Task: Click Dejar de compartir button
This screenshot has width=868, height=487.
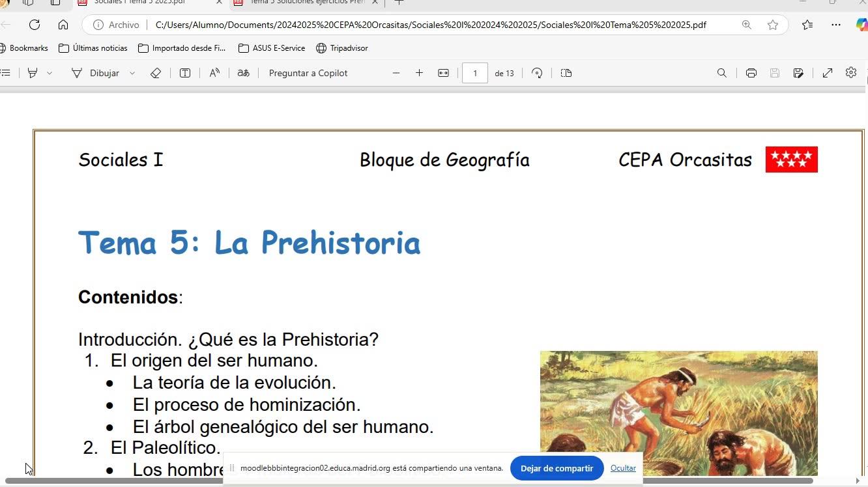Action: coord(557,468)
